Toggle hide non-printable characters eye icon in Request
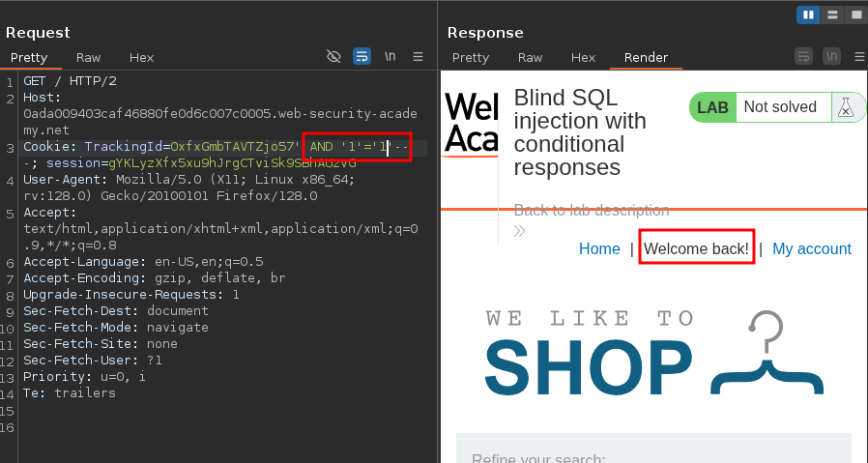The image size is (868, 463). click(333, 57)
